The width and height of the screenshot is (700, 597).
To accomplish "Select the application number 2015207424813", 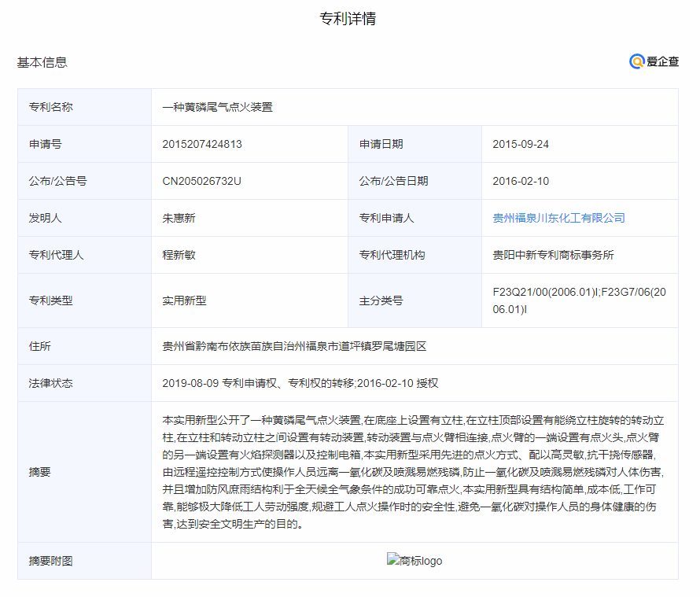I will [202, 144].
